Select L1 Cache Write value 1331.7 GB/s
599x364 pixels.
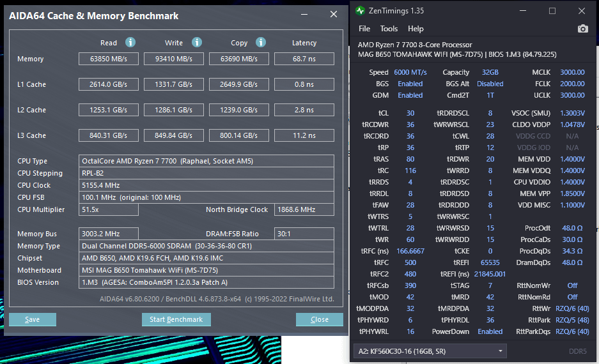coord(174,84)
